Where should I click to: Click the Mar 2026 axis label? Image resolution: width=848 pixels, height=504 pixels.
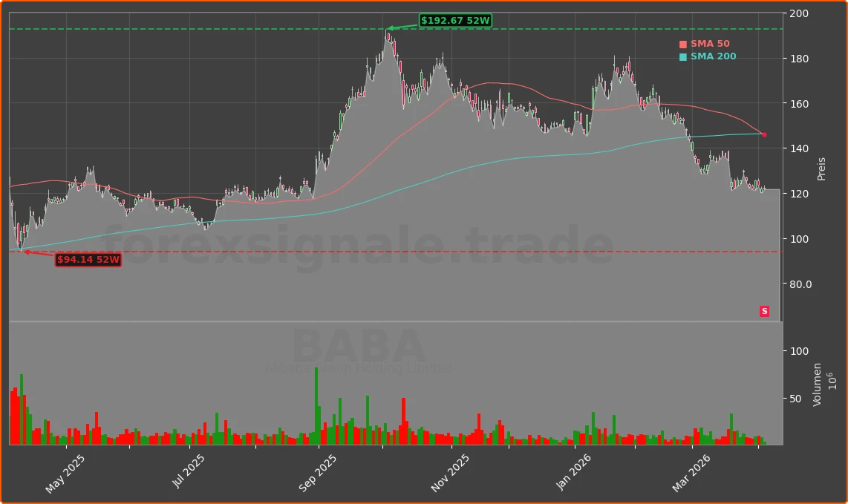691,473
